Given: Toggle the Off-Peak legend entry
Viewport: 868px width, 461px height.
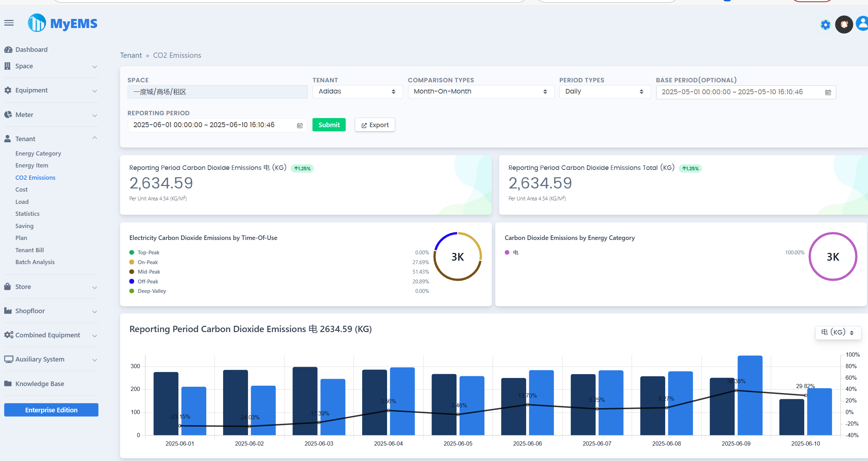Looking at the screenshot, I should click(x=147, y=282).
